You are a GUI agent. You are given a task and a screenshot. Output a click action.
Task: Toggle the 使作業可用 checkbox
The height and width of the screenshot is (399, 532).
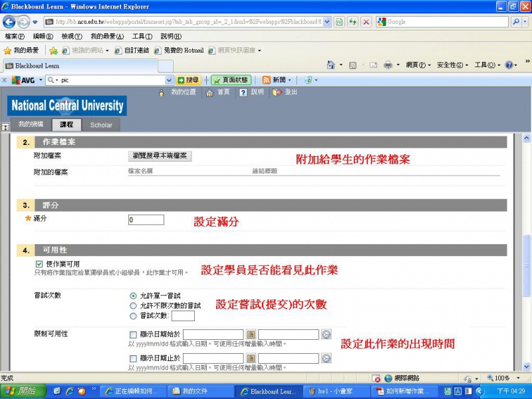39,264
